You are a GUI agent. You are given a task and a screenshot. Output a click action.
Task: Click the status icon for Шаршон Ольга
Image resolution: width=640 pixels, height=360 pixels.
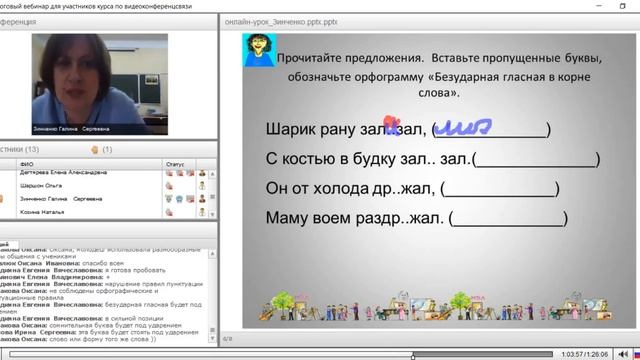(x=169, y=186)
